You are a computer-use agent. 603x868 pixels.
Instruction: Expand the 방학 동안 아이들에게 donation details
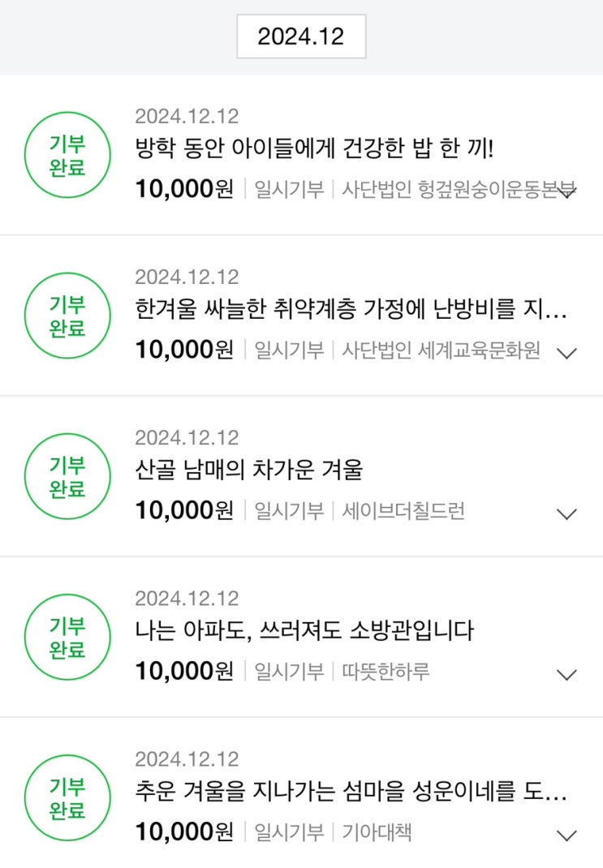point(567,191)
